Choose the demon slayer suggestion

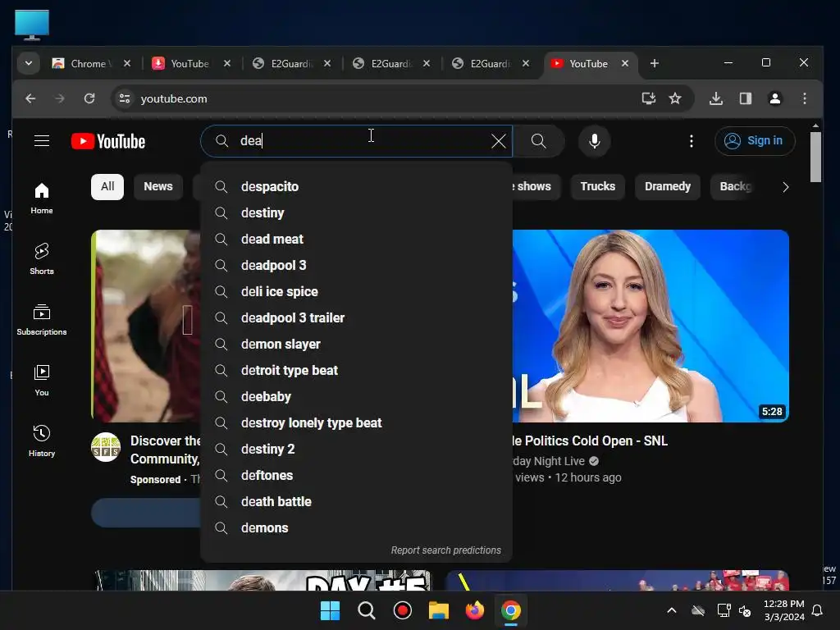[x=356, y=344]
